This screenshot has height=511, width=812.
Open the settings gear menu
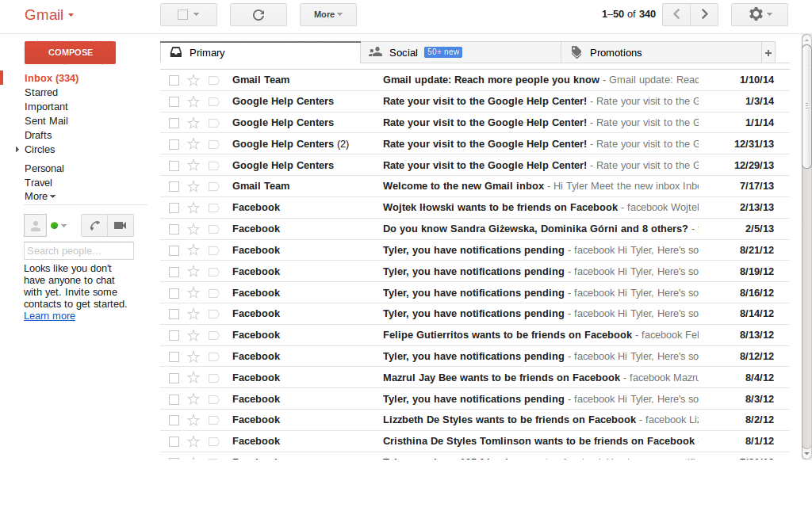759,14
